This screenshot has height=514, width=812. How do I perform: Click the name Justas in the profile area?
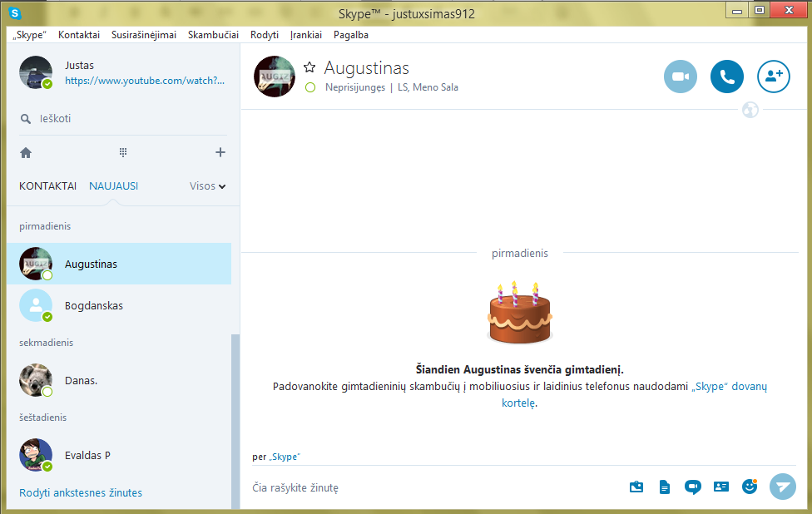pyautogui.click(x=79, y=65)
